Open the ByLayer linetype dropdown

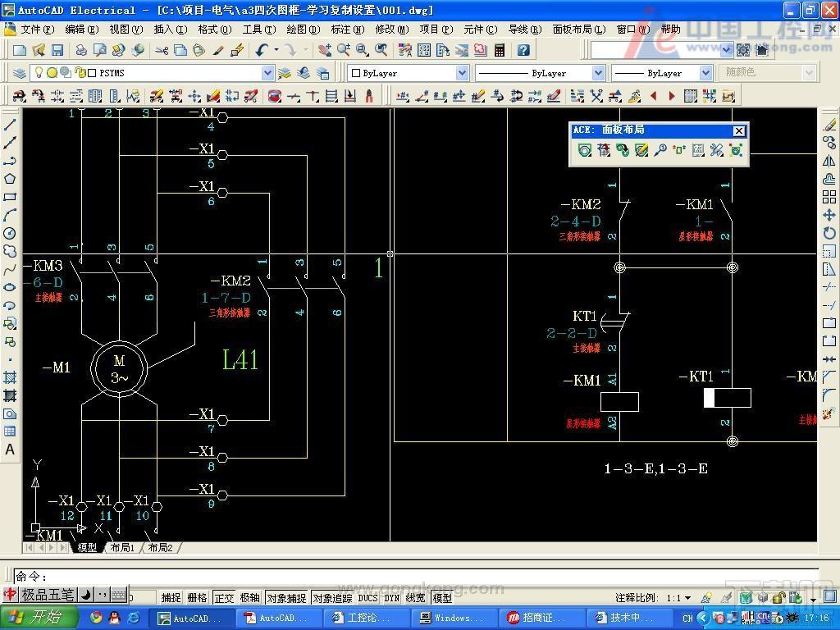click(598, 73)
